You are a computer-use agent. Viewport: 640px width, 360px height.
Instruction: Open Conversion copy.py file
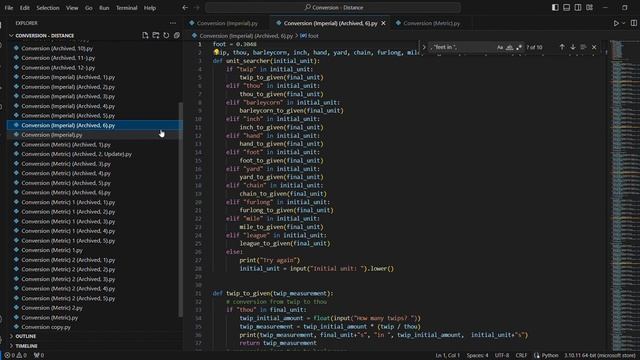46,327
